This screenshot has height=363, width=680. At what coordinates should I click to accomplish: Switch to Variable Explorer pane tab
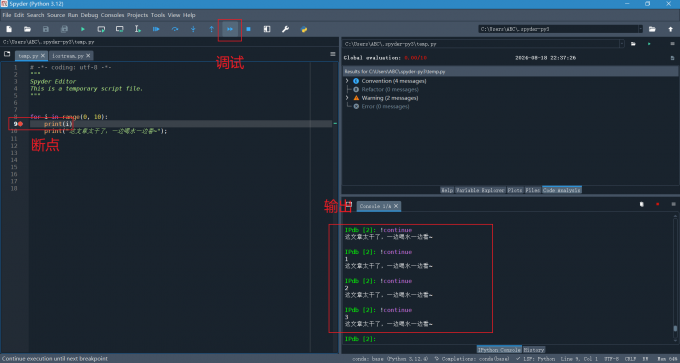[480, 190]
